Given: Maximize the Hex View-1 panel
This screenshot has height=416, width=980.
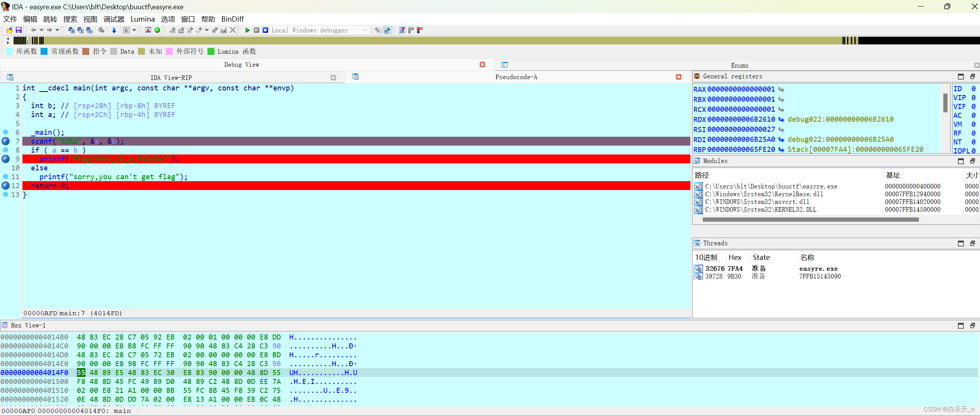Looking at the screenshot, I should click(961, 326).
